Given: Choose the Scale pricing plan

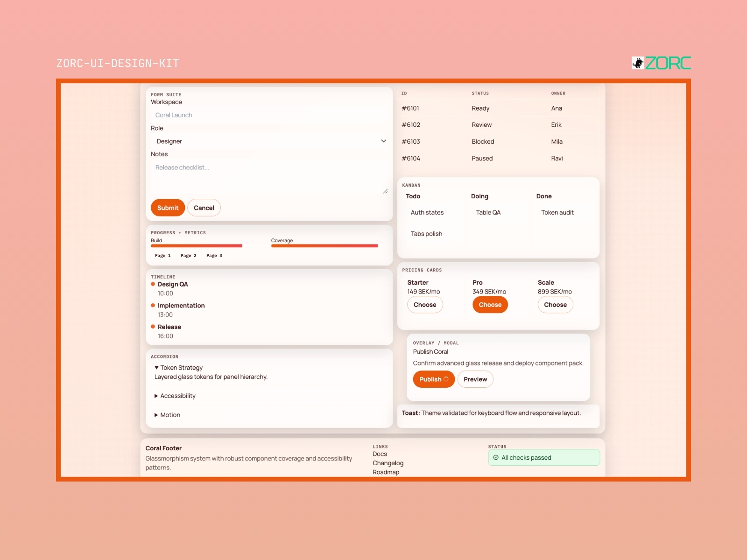Looking at the screenshot, I should tap(555, 305).
